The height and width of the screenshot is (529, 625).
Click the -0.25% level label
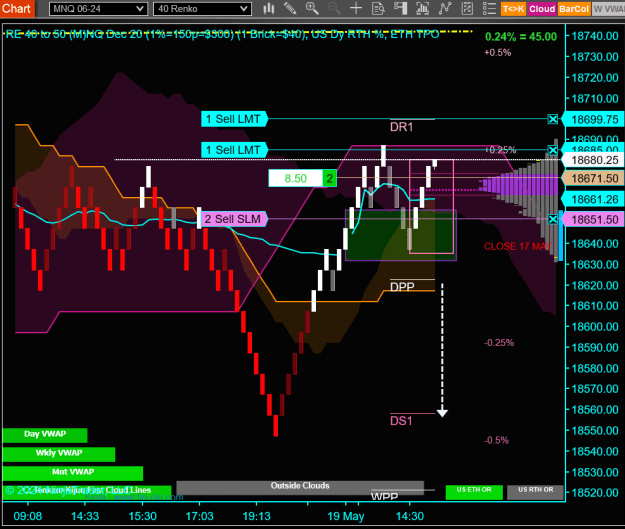(499, 343)
